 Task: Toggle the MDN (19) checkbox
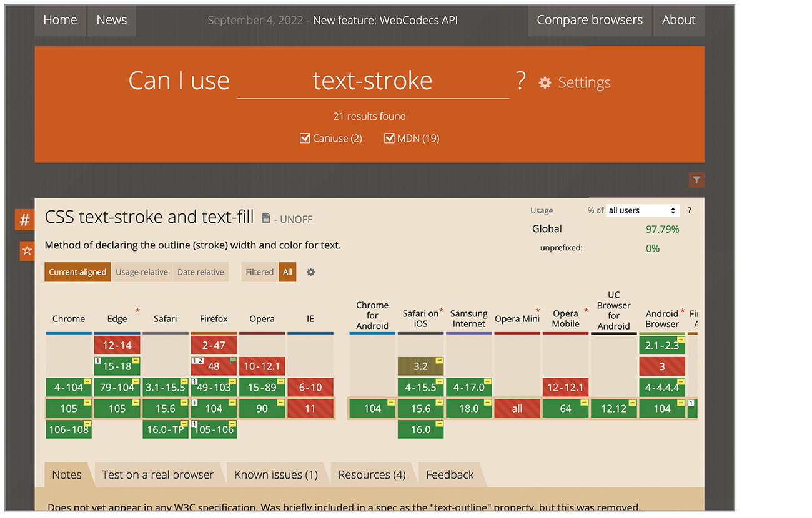(x=389, y=138)
